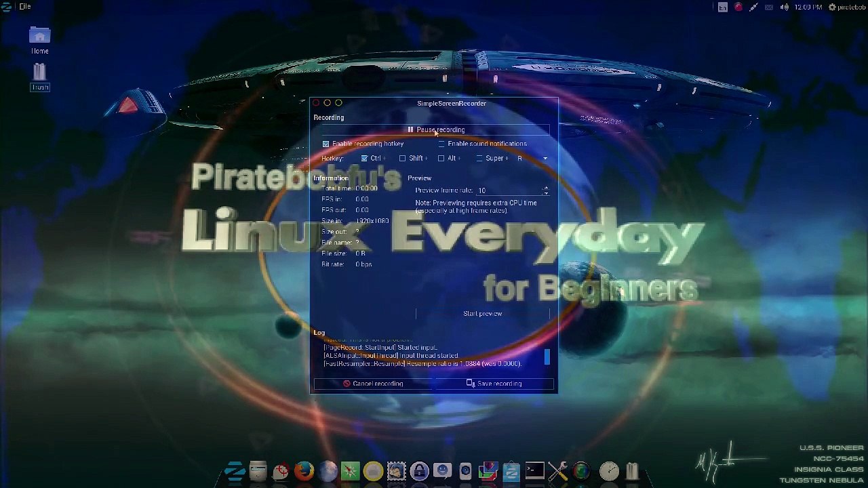Open the clock app in the dock

pyautogui.click(x=609, y=470)
